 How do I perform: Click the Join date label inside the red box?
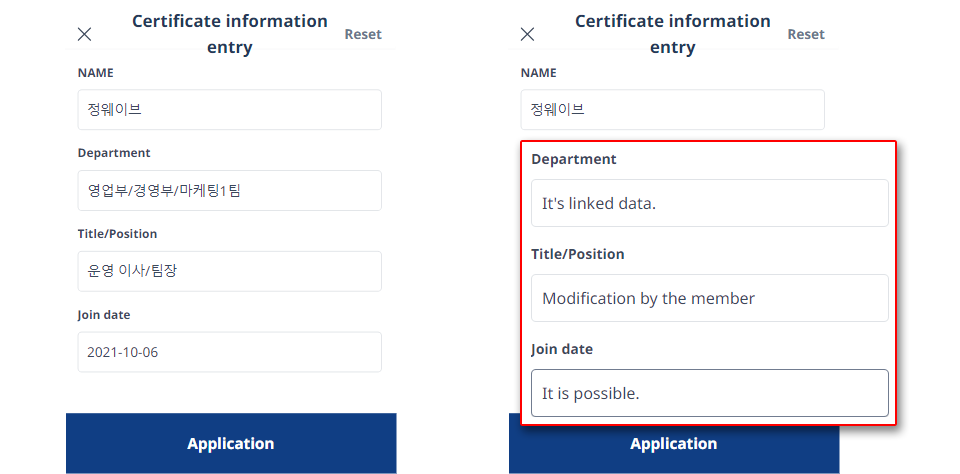[x=561, y=349]
